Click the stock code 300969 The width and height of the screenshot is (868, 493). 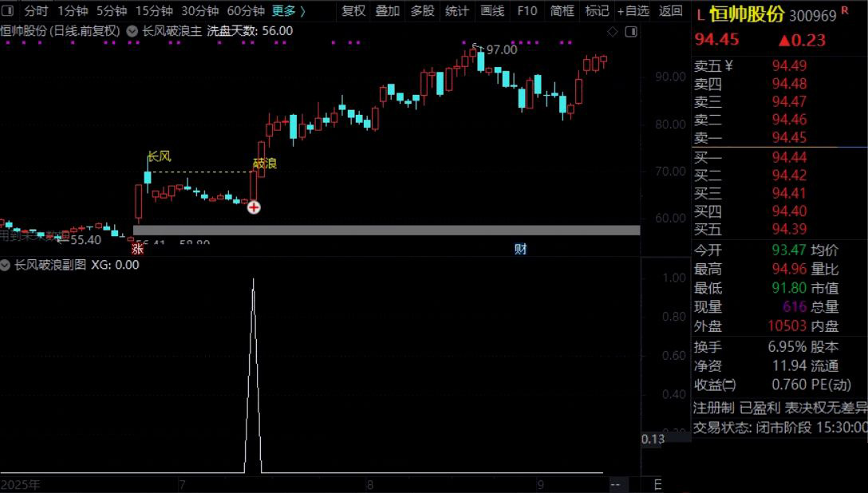click(813, 16)
